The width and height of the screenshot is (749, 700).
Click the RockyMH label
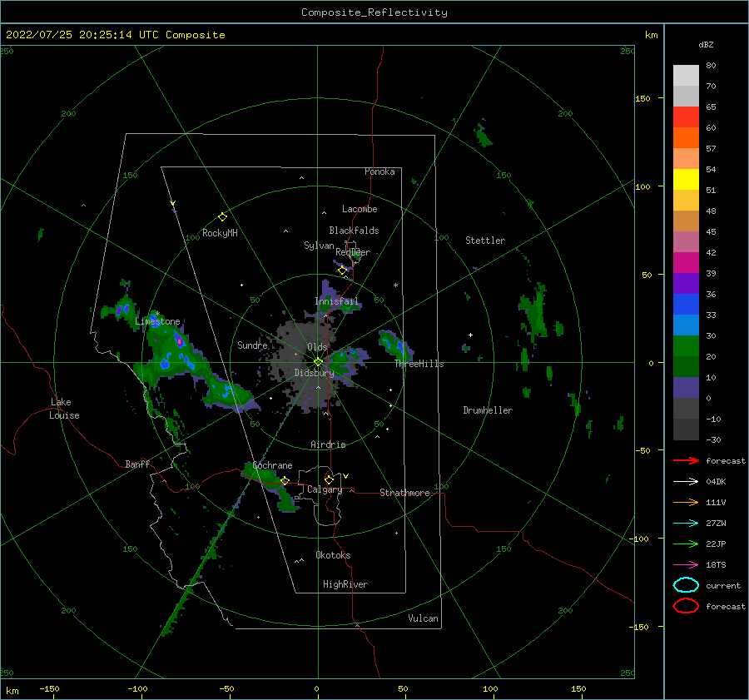tap(220, 233)
